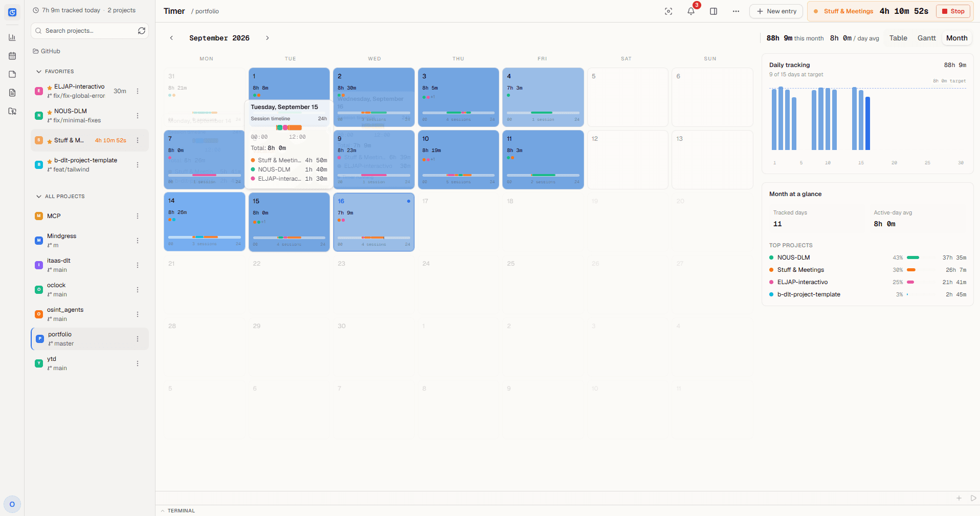The width and height of the screenshot is (980, 516).
Task: Open options menu for NOUS-DLM project
Action: 138,116
